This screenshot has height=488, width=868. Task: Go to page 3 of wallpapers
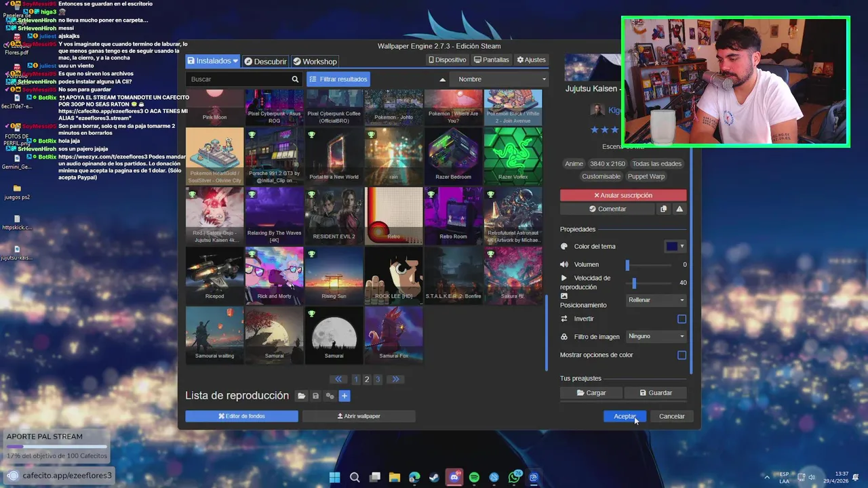pos(378,380)
